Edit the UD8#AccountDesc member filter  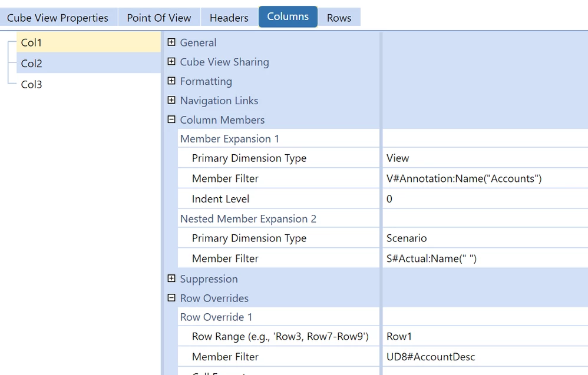tap(485, 357)
